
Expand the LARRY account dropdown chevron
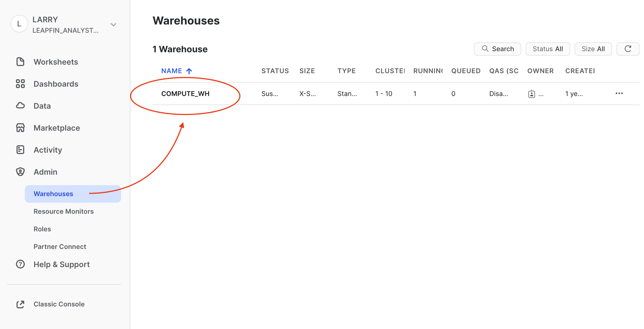pos(113,25)
